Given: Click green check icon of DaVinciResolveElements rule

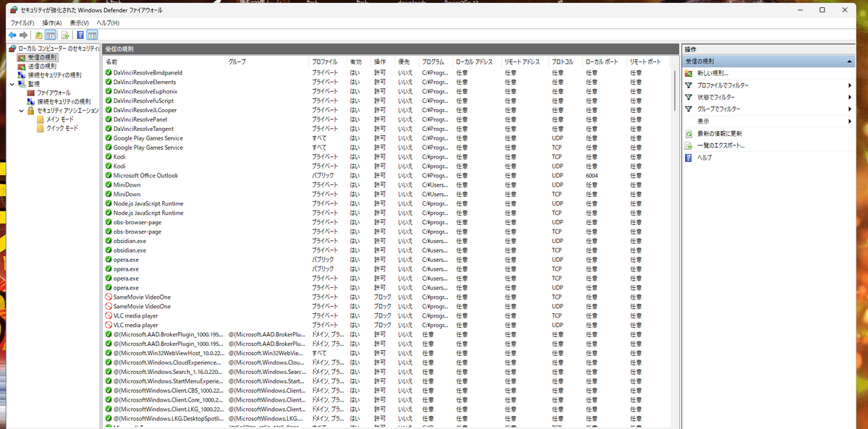Looking at the screenshot, I should click(x=109, y=82).
